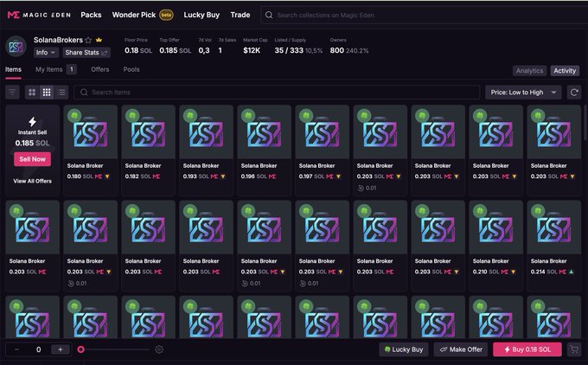Click the sweep quantity slider handle
Screen dimensions: 588x365
click(80, 349)
